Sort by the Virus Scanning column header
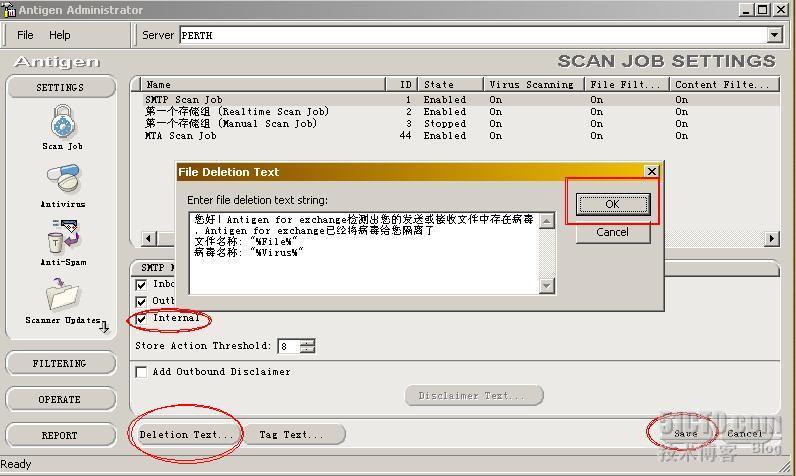The image size is (796, 476). point(534,84)
